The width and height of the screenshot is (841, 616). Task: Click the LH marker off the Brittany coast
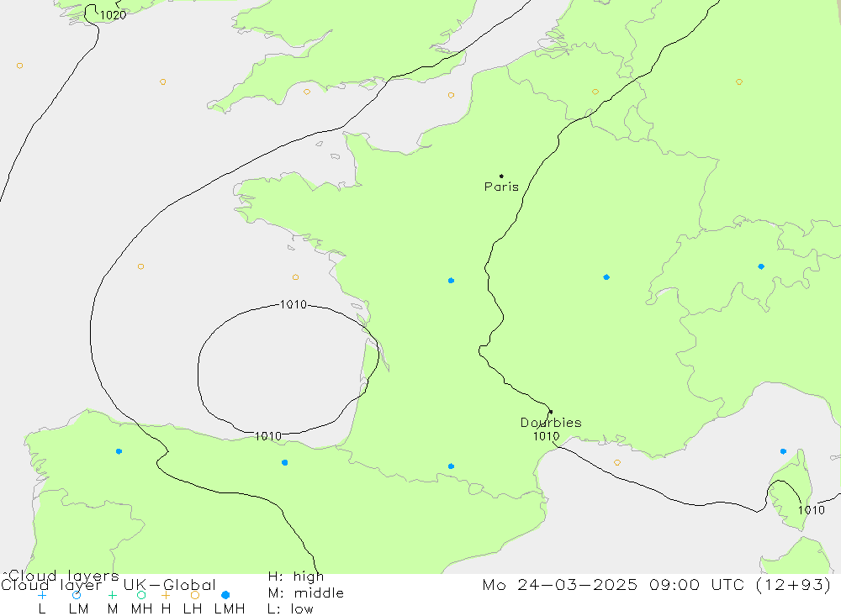point(295,277)
